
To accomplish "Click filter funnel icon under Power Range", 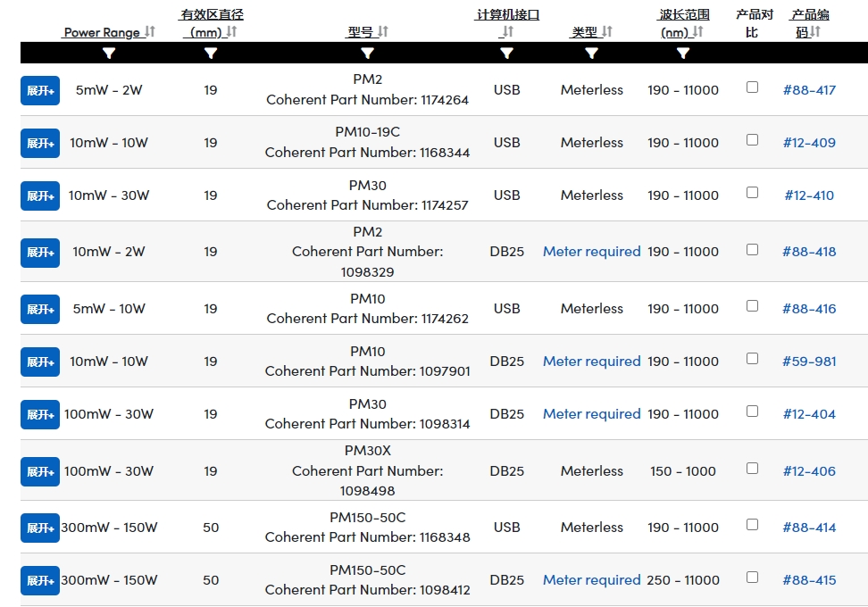I will pyautogui.click(x=109, y=54).
